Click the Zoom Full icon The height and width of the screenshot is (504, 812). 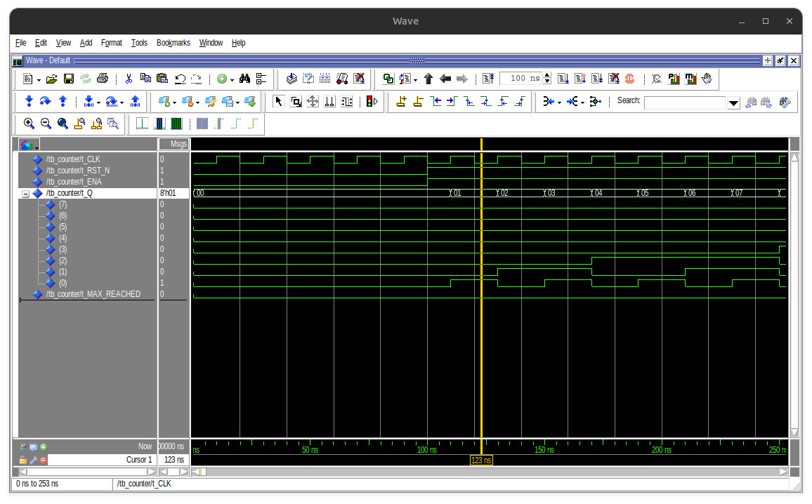tap(63, 124)
